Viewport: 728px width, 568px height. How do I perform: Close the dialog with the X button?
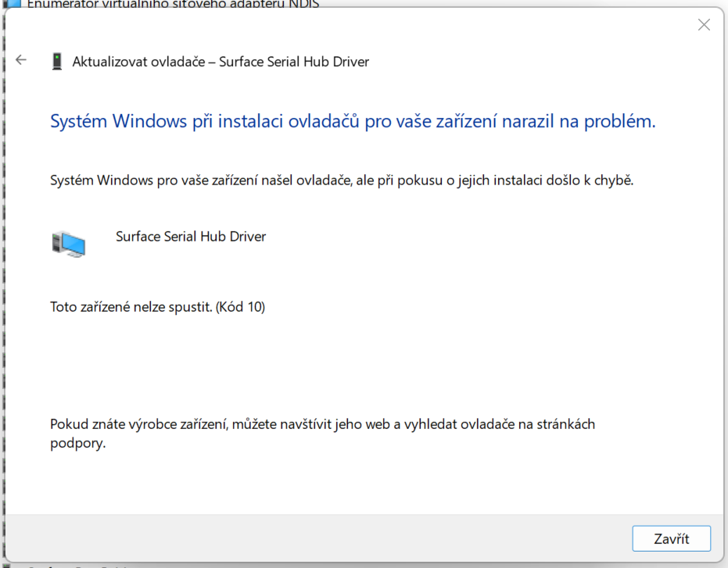tap(704, 25)
